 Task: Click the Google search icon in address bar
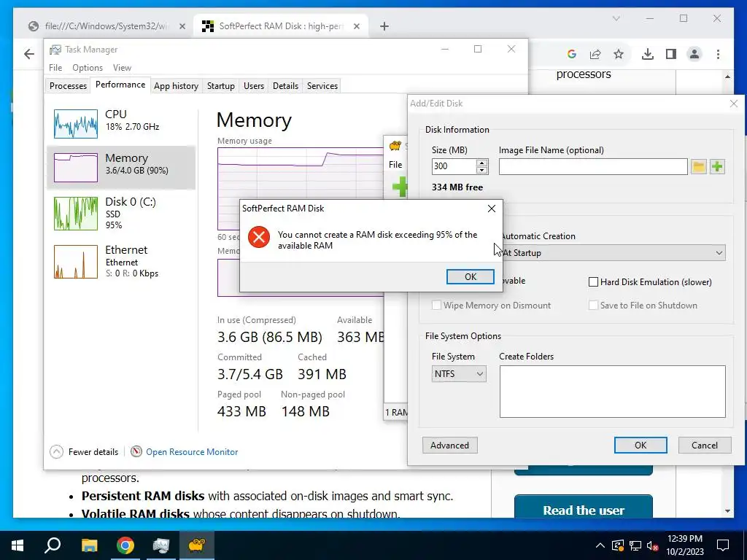click(x=572, y=54)
